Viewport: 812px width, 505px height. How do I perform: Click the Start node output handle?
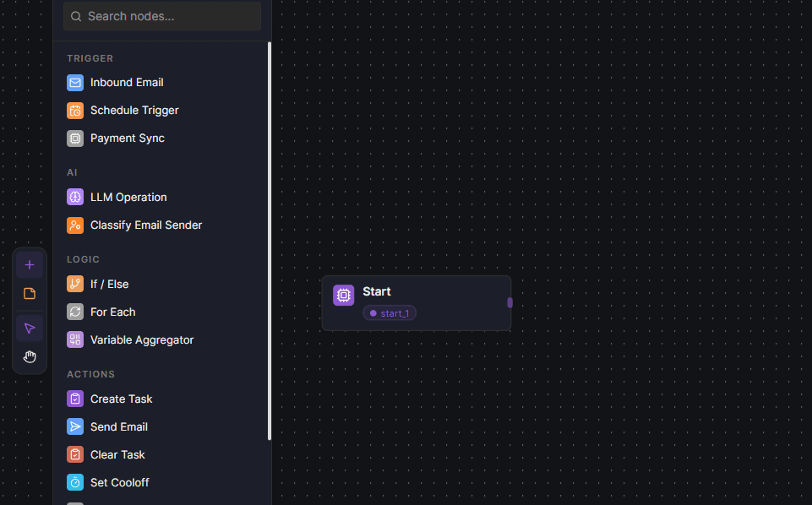point(510,302)
